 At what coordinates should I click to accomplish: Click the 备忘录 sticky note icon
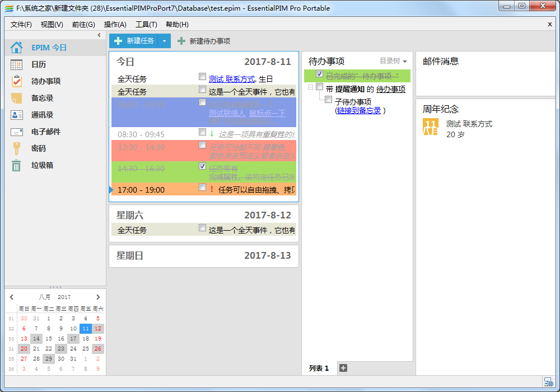16,98
